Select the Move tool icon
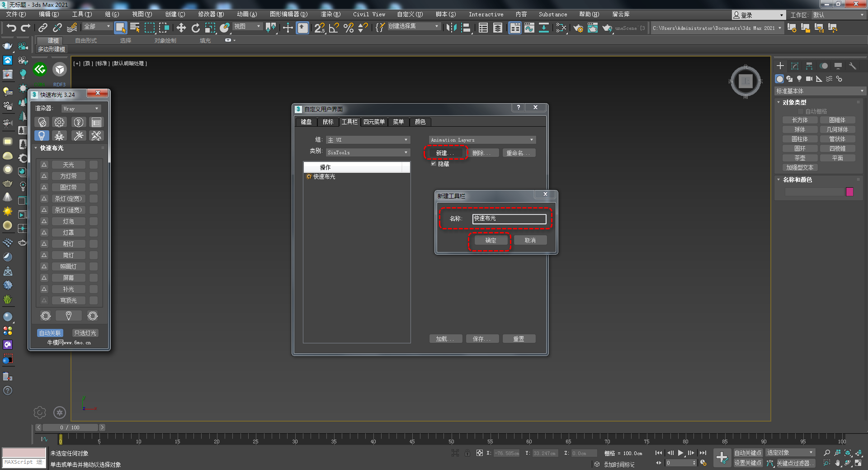This screenshot has height=470, width=868. click(x=181, y=28)
